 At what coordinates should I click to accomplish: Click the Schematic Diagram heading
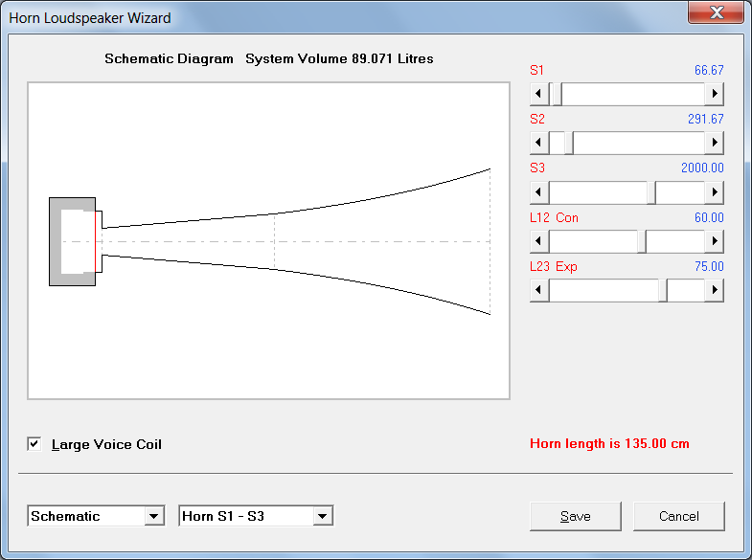point(169,58)
